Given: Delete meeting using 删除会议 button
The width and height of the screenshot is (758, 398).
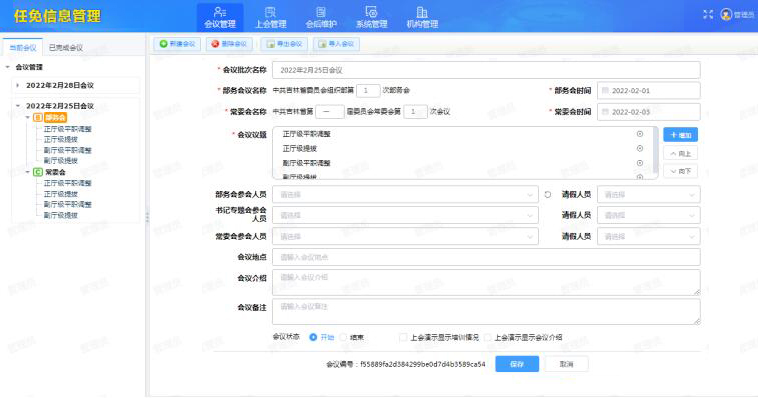Looking at the screenshot, I should (x=229, y=44).
